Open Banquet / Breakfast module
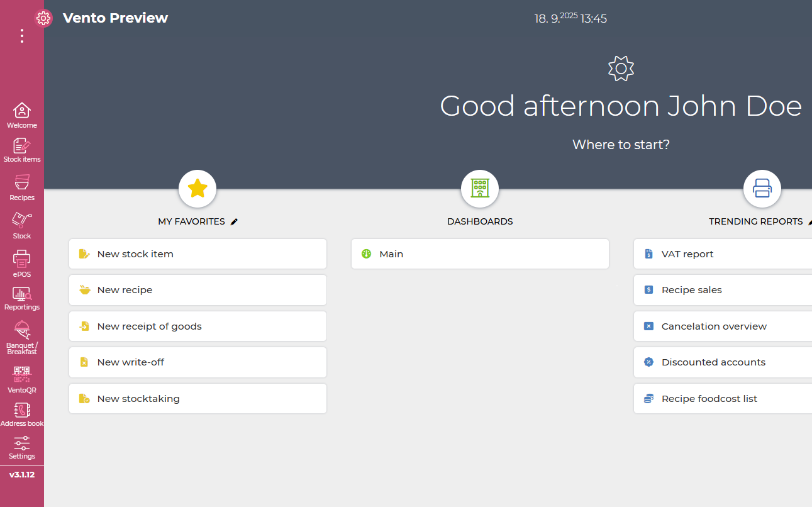 tap(22, 338)
